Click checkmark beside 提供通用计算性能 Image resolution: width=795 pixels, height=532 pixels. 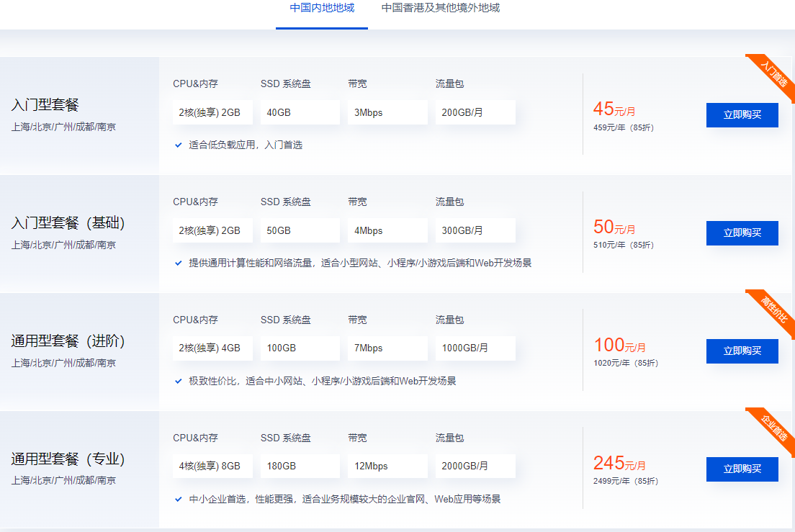point(178,263)
